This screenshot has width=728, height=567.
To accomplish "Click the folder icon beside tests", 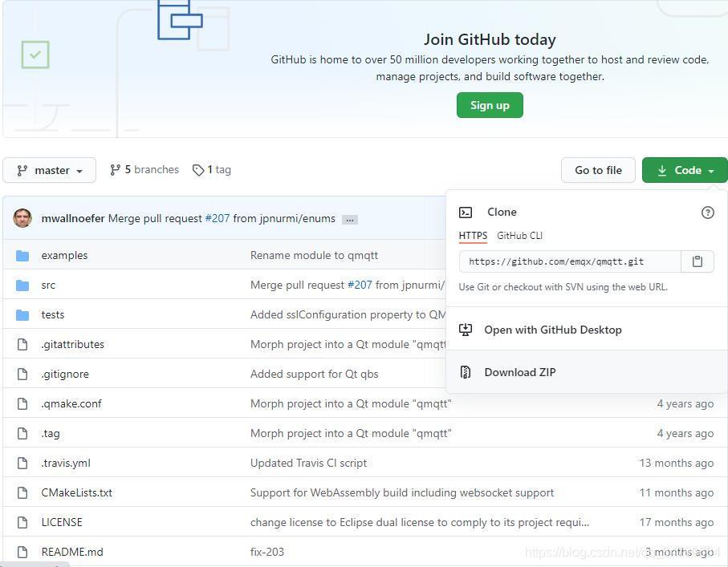I will tap(22, 315).
